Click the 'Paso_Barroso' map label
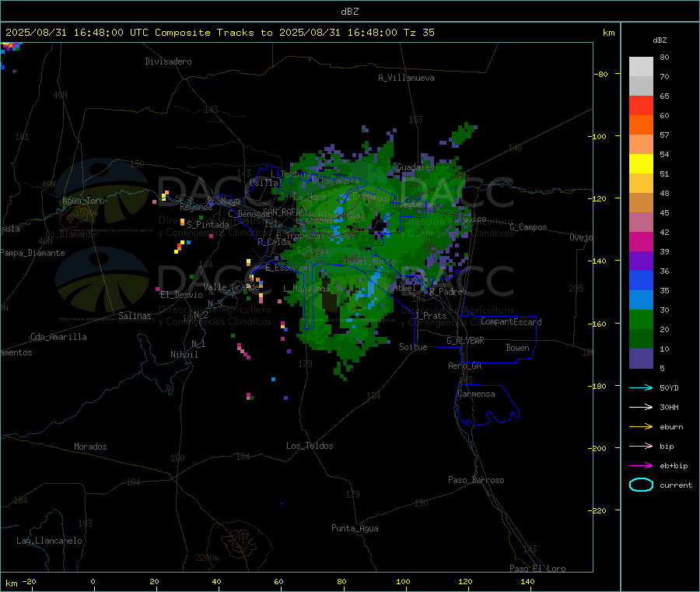Image resolution: width=700 pixels, height=592 pixels. (476, 481)
